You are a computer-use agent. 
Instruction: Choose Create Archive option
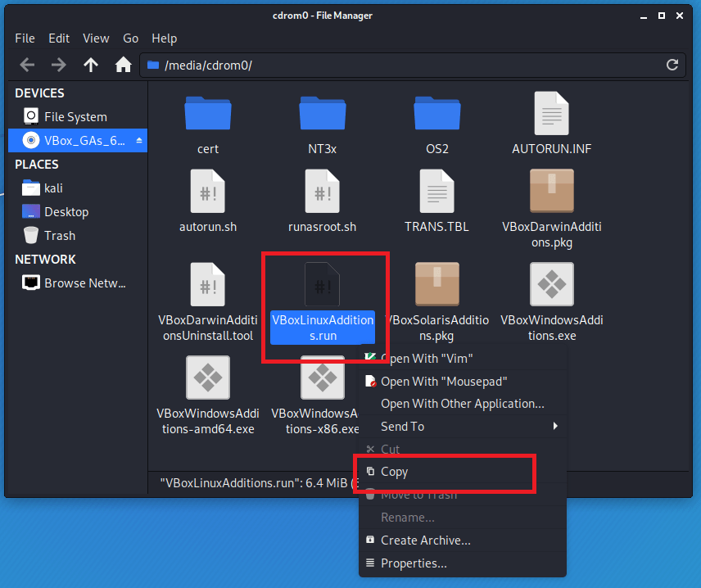(425, 541)
